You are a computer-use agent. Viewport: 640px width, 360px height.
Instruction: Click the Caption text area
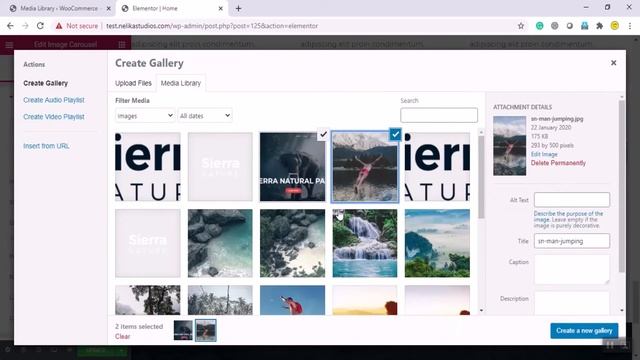click(571, 270)
